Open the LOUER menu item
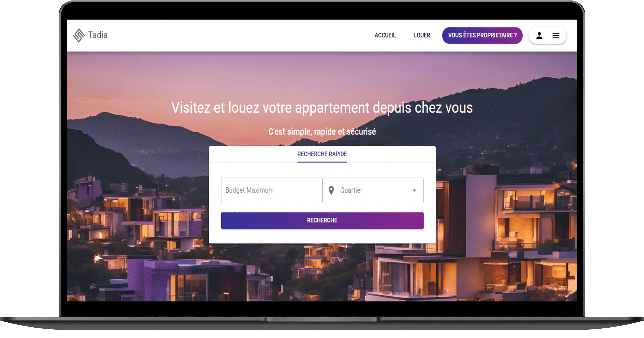This screenshot has height=338, width=644. (x=422, y=35)
